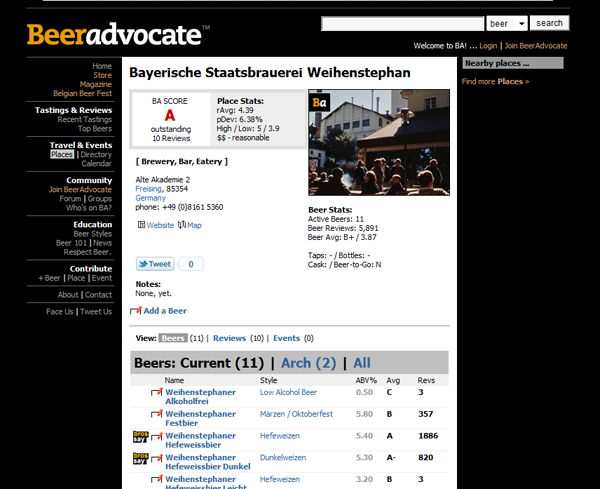Open Who's on BA? link
This screenshot has height=489, width=600.
point(89,208)
